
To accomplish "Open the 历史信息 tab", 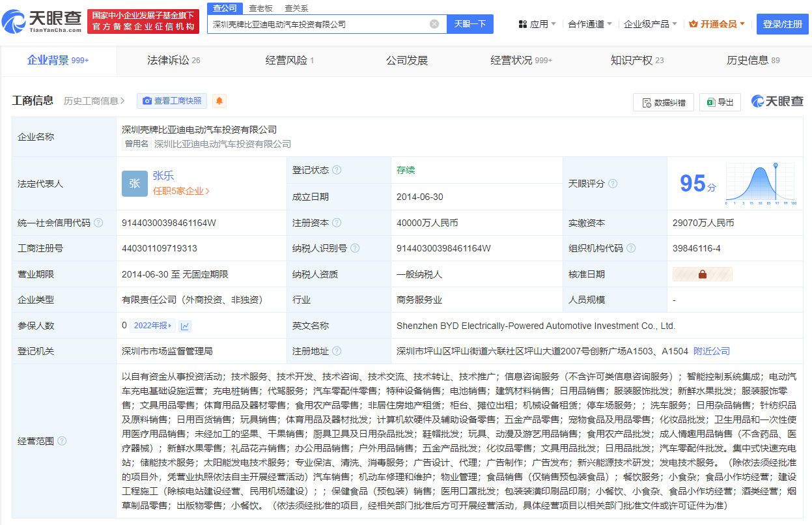I will point(753,60).
